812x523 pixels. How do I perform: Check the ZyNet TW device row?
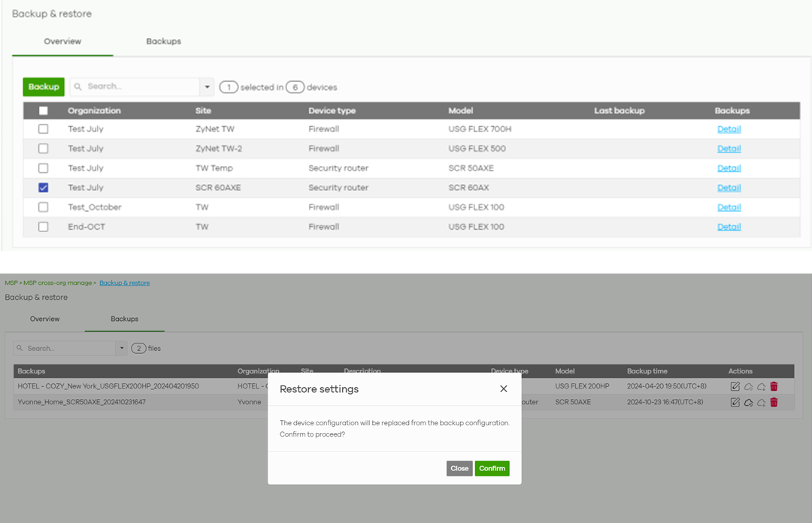point(44,129)
